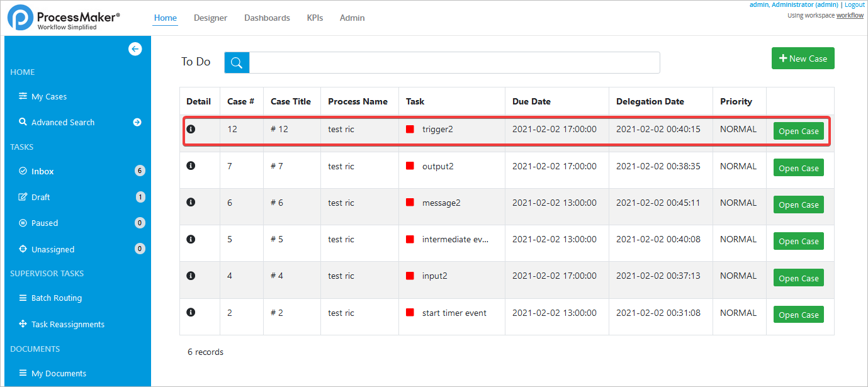This screenshot has width=868, height=387.
Task: Click the ProcessMaker logo
Action: point(64,19)
